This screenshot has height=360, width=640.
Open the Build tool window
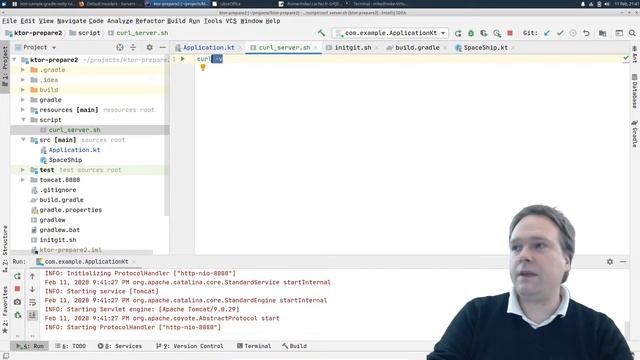[x=294, y=346]
